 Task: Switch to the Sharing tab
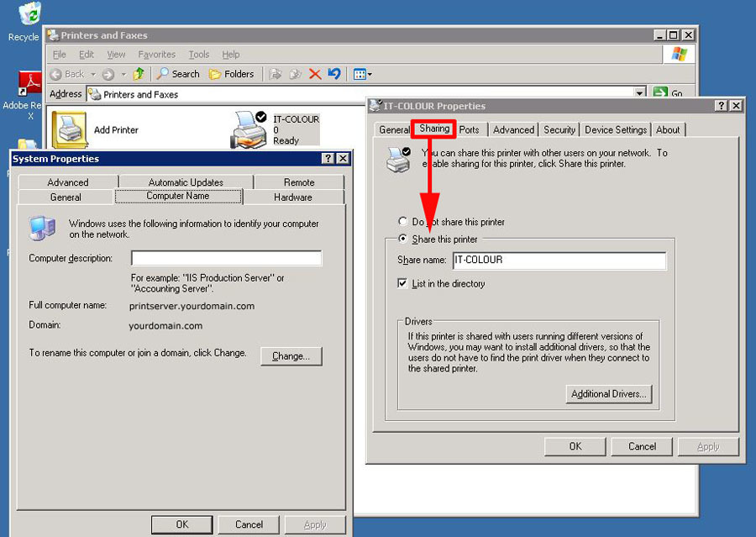[x=434, y=129]
